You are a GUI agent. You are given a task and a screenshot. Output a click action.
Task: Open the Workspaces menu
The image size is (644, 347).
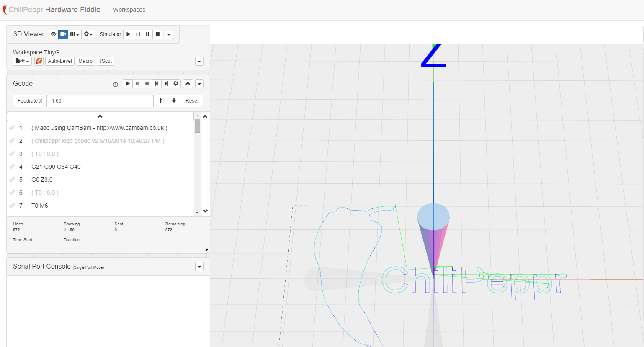129,10
